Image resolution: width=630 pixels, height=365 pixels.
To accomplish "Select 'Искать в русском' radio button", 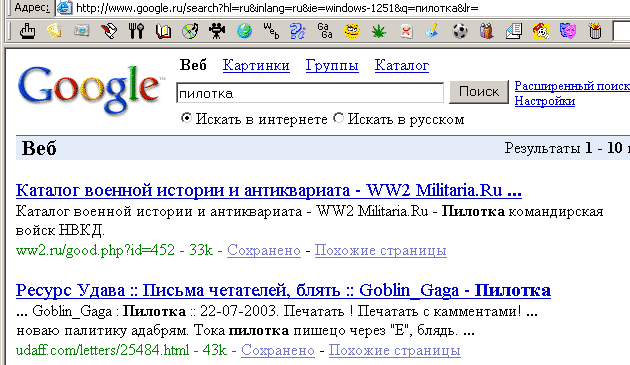I will 339,118.
